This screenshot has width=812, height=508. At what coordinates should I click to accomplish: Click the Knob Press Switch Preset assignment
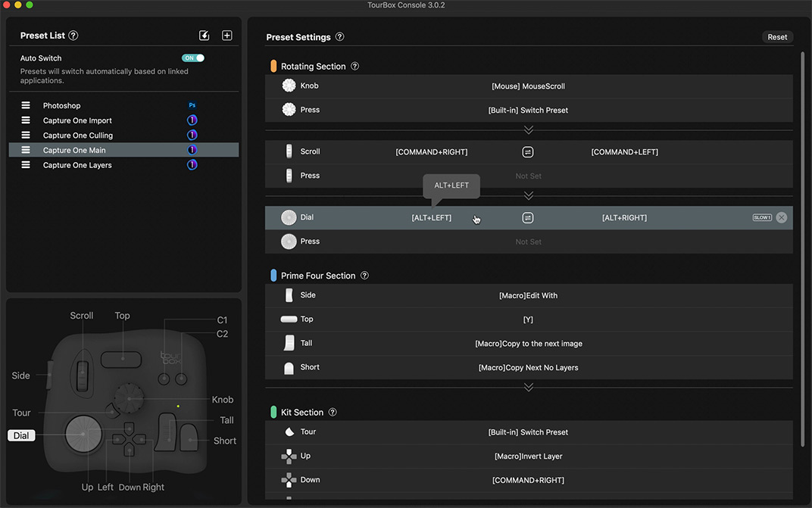coord(528,111)
